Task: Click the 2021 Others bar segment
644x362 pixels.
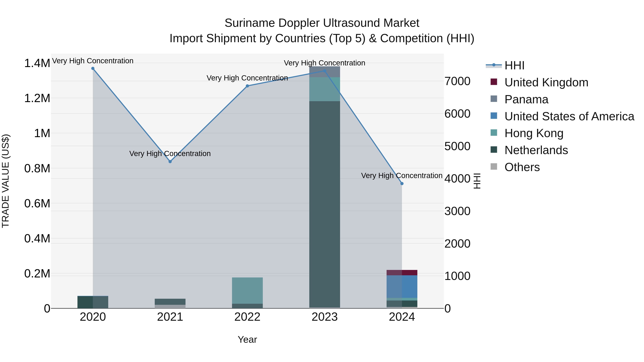Action: click(170, 307)
